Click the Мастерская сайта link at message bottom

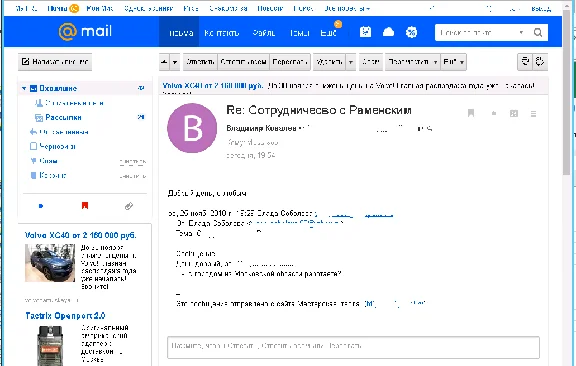pyautogui.click(x=395, y=304)
